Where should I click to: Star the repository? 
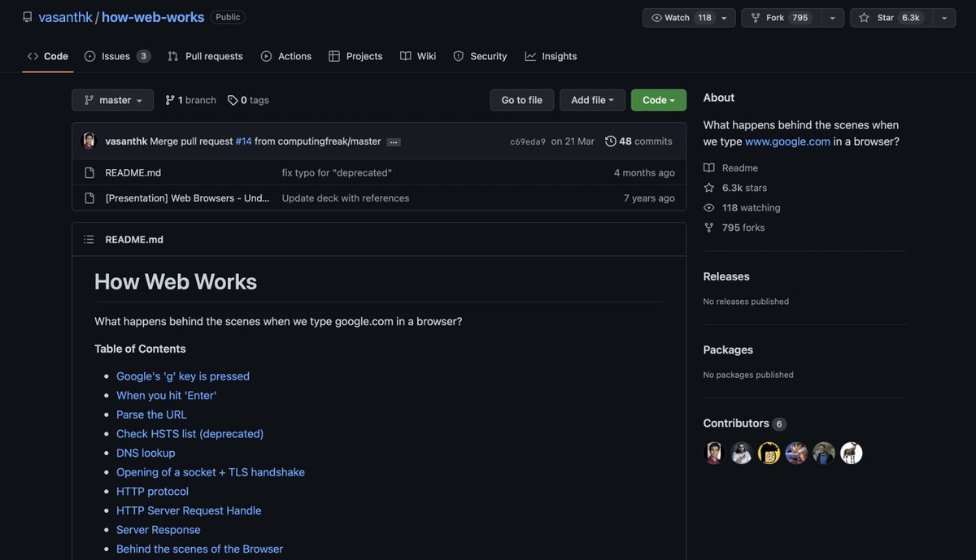click(x=891, y=18)
